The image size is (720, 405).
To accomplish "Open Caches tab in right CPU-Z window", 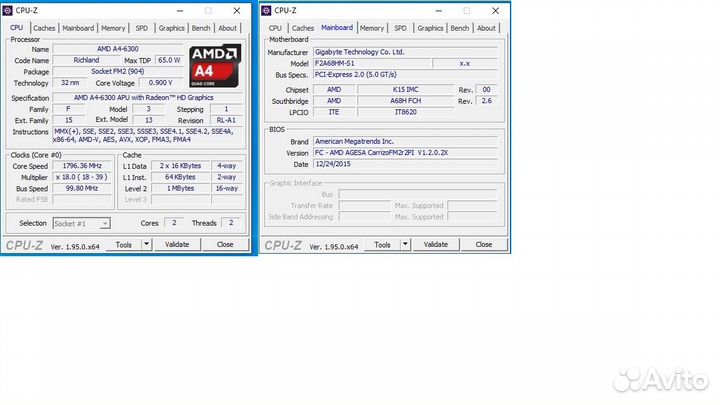I will tap(303, 28).
